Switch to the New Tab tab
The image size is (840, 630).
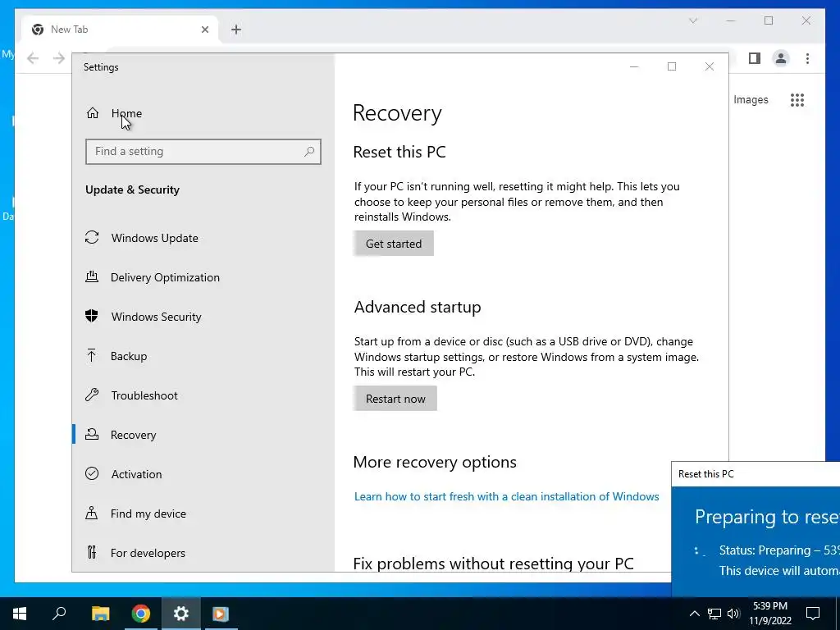(120, 30)
